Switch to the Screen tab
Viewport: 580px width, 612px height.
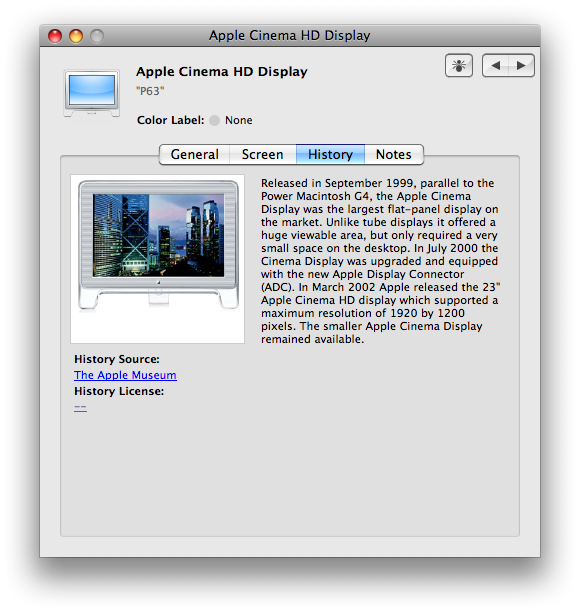coord(263,155)
